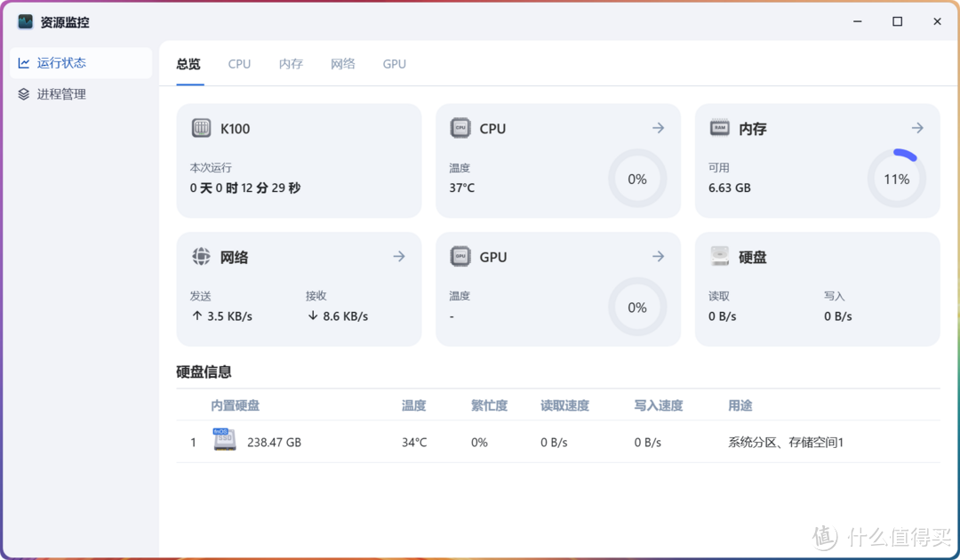960x560 pixels.
Task: Open CPU details via the CPU card arrow
Action: [658, 128]
